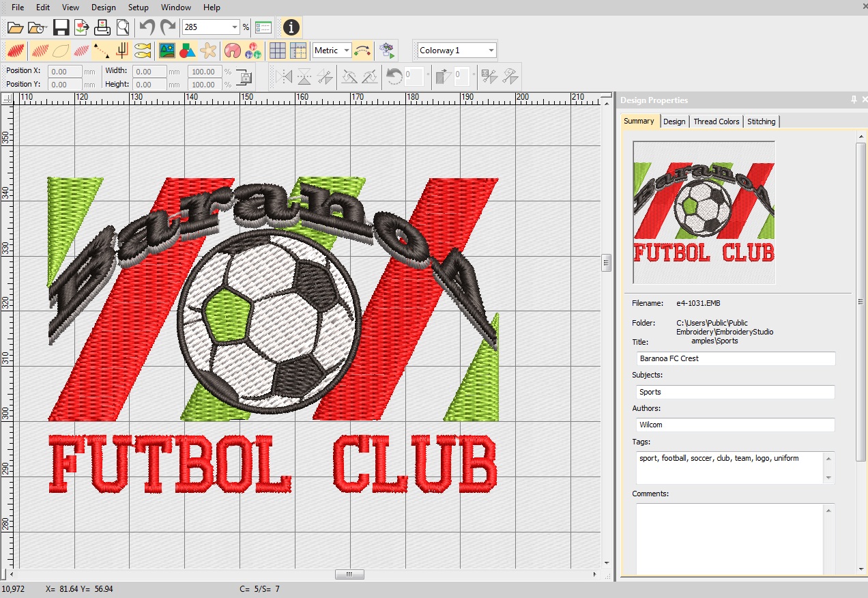Toggle Show Stitches view
Viewport: 868px width, 598px height.
pyautogui.click(x=39, y=50)
